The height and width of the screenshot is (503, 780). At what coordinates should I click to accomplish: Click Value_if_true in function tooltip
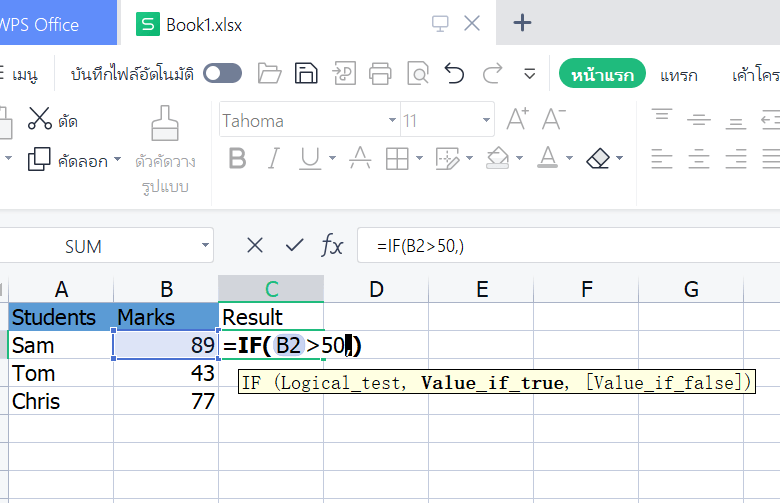[x=492, y=383]
